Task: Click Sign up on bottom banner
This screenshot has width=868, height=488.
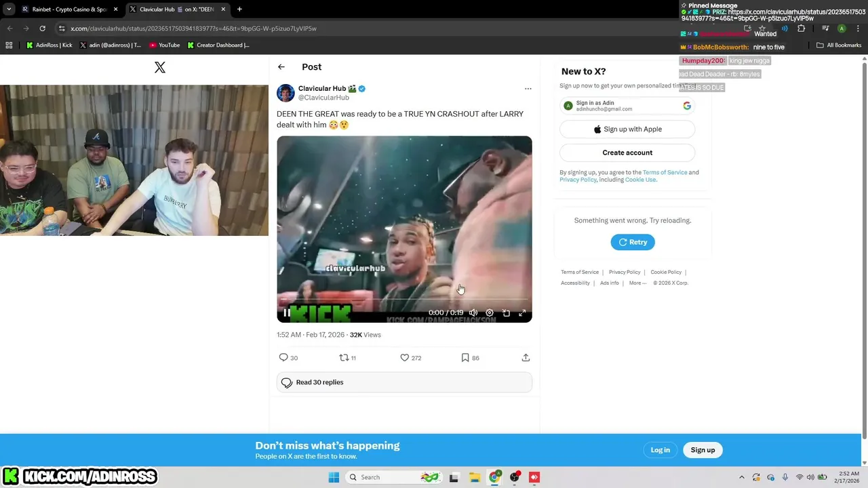Action: point(703,450)
